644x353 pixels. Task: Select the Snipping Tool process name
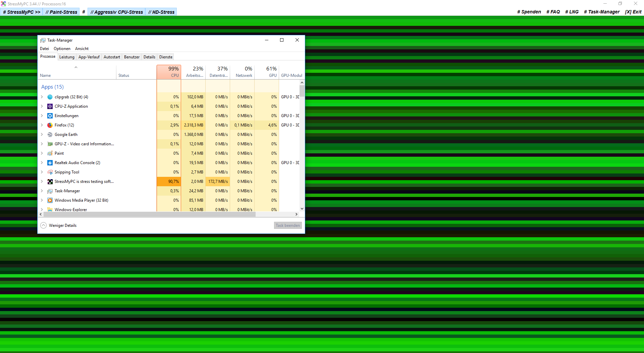[67, 172]
